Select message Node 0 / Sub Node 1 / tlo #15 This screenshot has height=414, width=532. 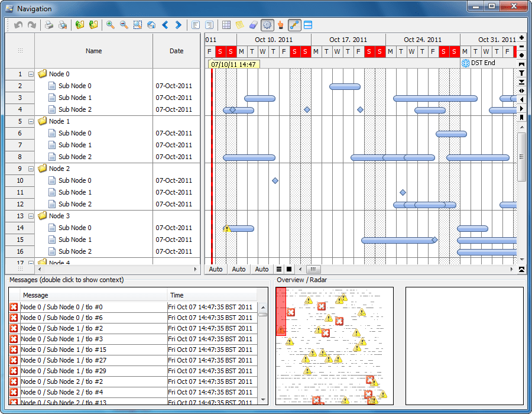(93, 350)
